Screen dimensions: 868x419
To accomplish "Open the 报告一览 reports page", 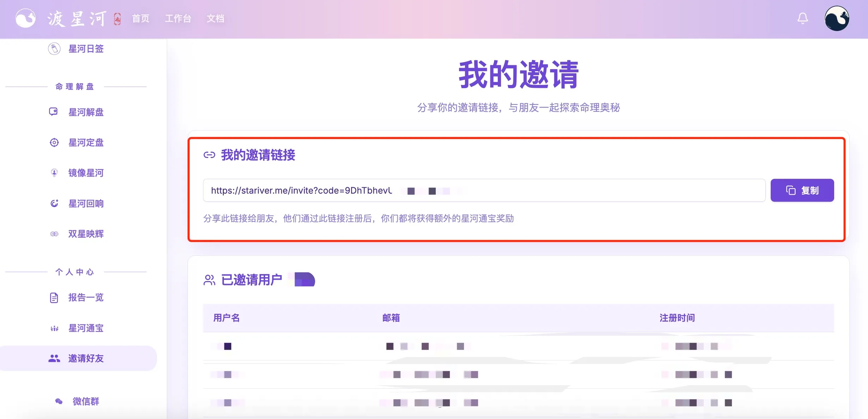I will pos(86,298).
